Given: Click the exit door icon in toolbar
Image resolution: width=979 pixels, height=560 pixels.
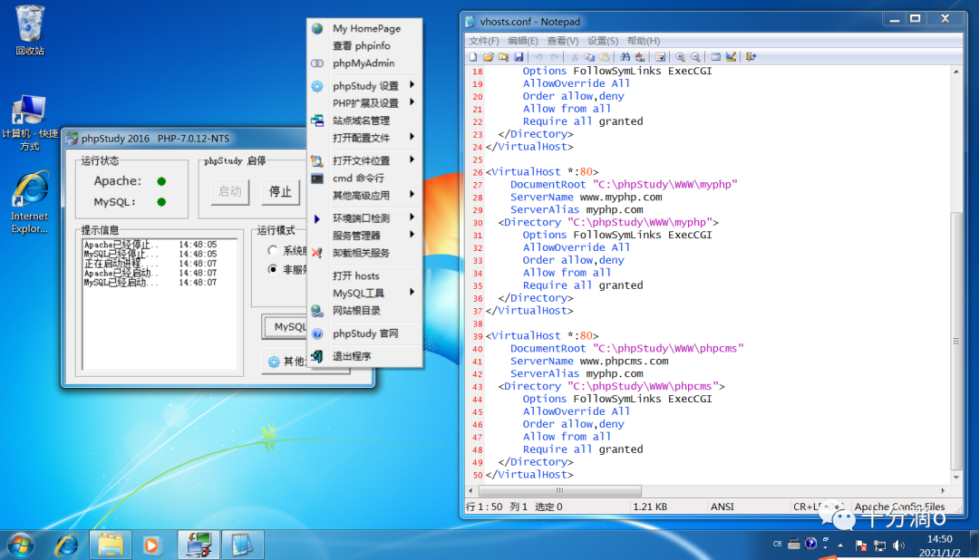Looking at the screenshot, I should click(751, 57).
